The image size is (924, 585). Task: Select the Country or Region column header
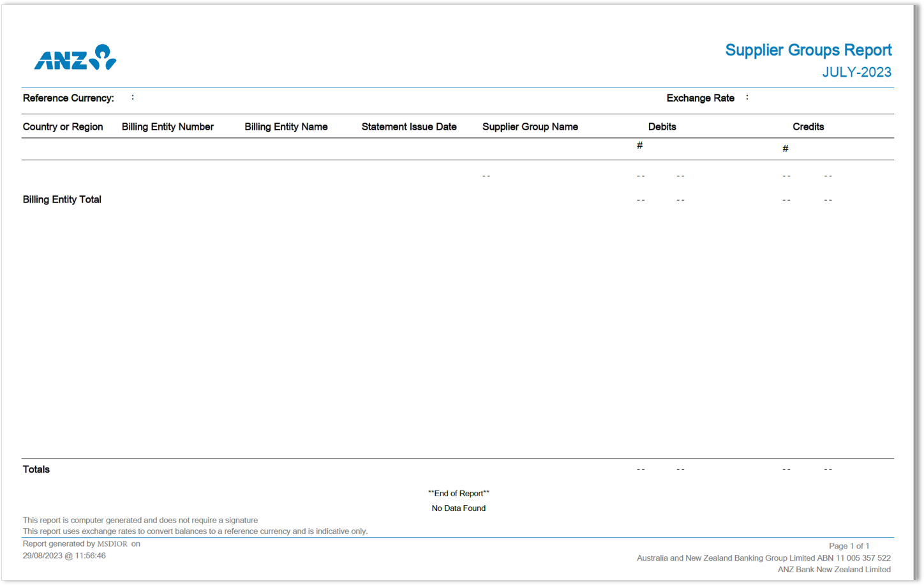pos(63,126)
